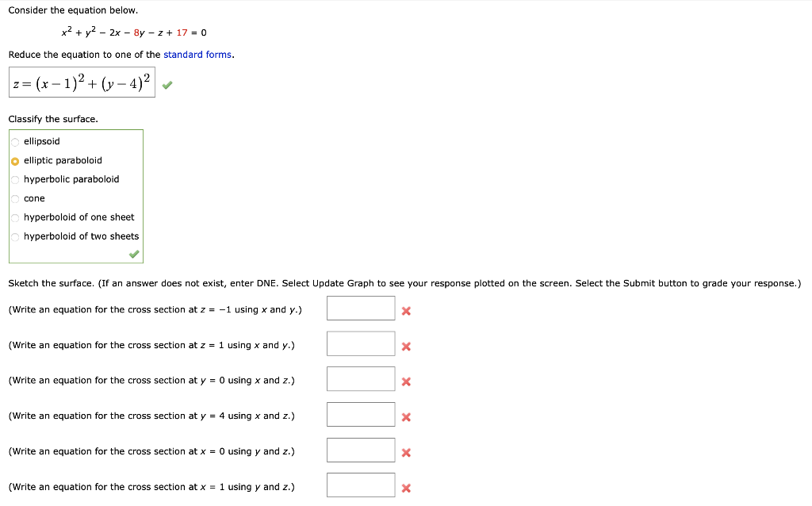Click red X beside y = 4 field
This screenshot has height=506, width=812.
(x=407, y=417)
